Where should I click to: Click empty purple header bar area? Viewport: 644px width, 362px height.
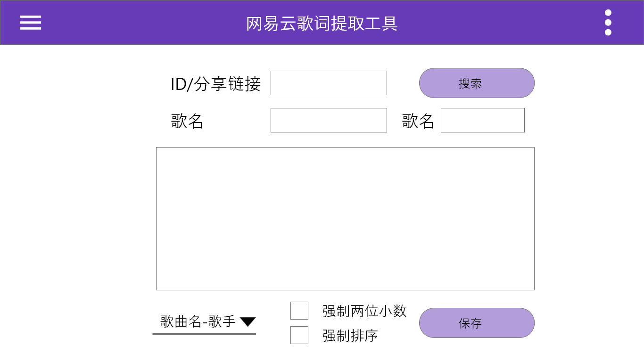(495, 23)
